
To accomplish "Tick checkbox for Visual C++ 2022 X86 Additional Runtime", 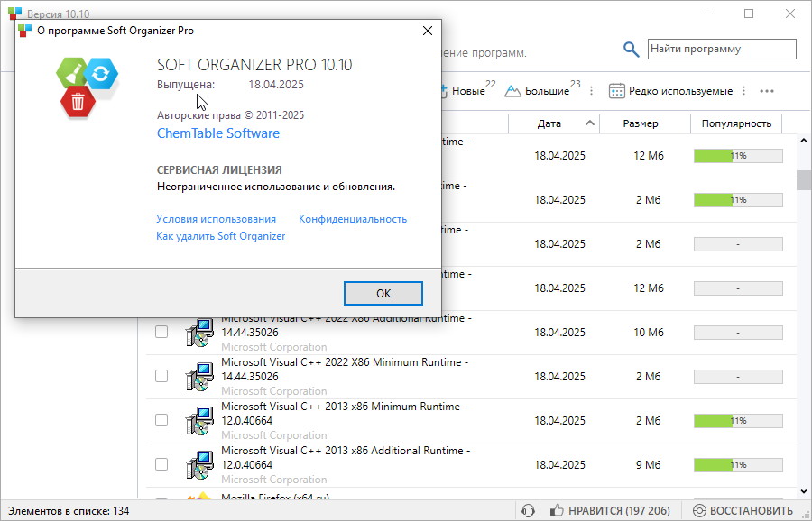I will [x=161, y=332].
